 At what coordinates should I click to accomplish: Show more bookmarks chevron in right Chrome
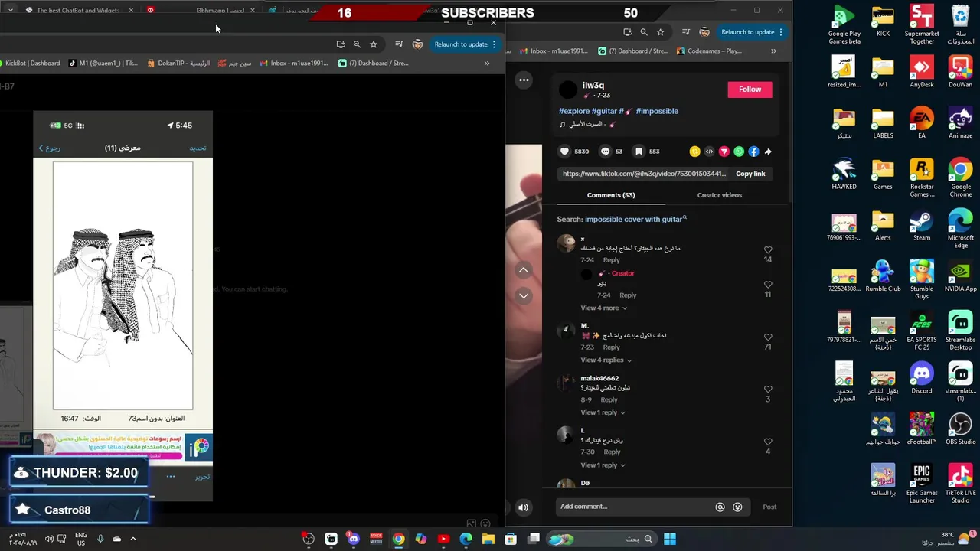(x=773, y=51)
